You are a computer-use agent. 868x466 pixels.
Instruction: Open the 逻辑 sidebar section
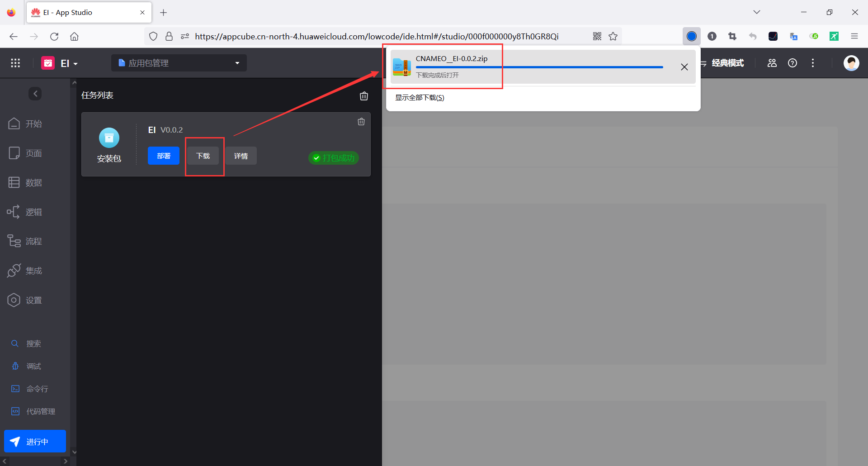tap(25, 212)
